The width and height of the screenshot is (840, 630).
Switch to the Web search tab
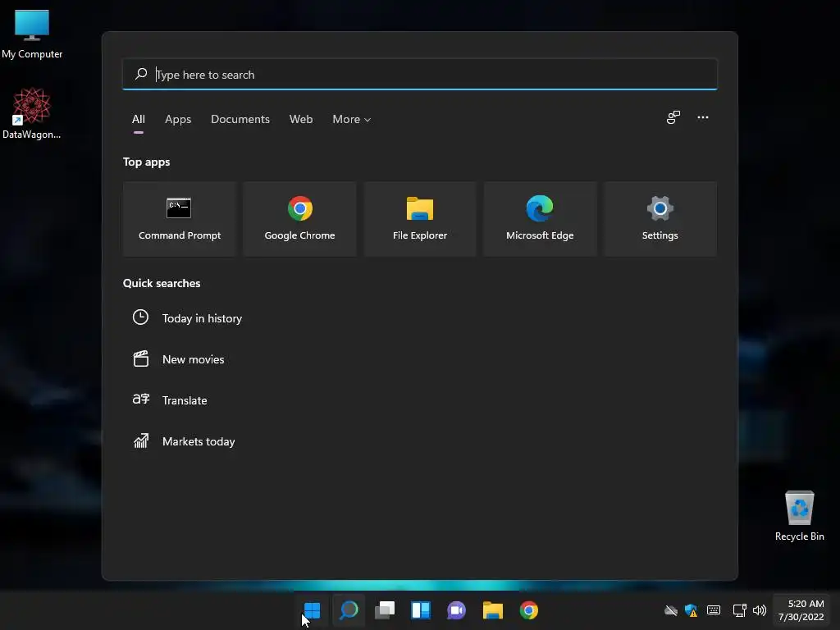click(301, 119)
